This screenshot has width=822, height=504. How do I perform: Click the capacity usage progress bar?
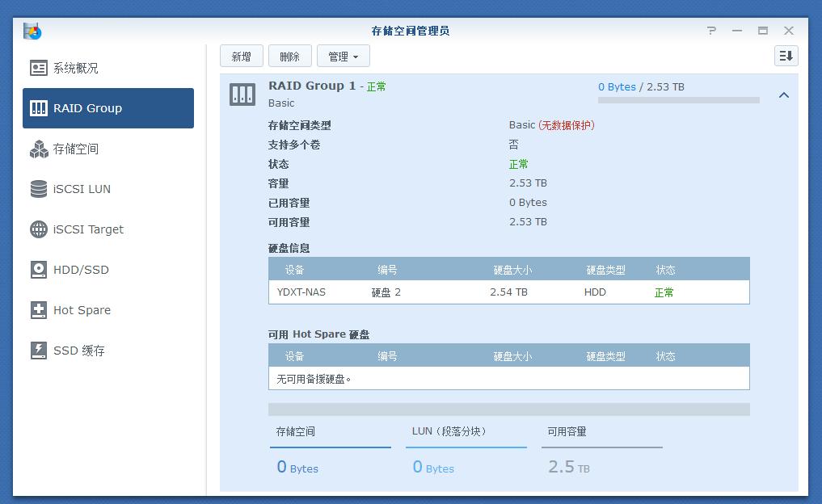[x=677, y=100]
